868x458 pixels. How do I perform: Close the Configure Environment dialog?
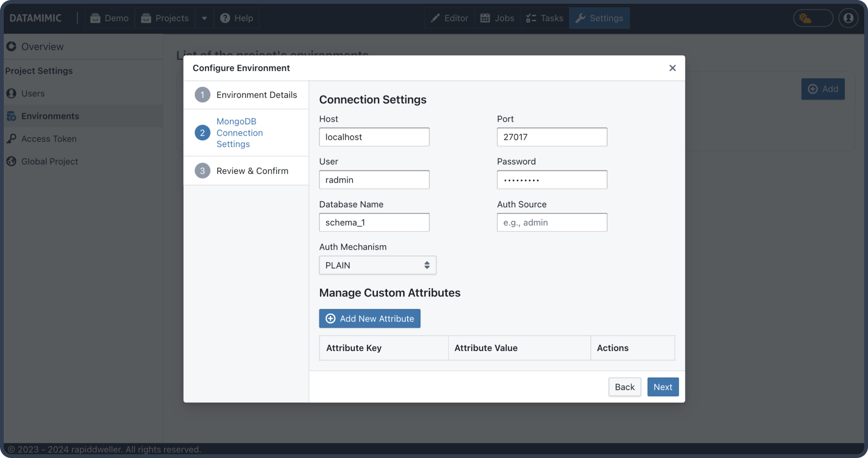[x=672, y=68]
